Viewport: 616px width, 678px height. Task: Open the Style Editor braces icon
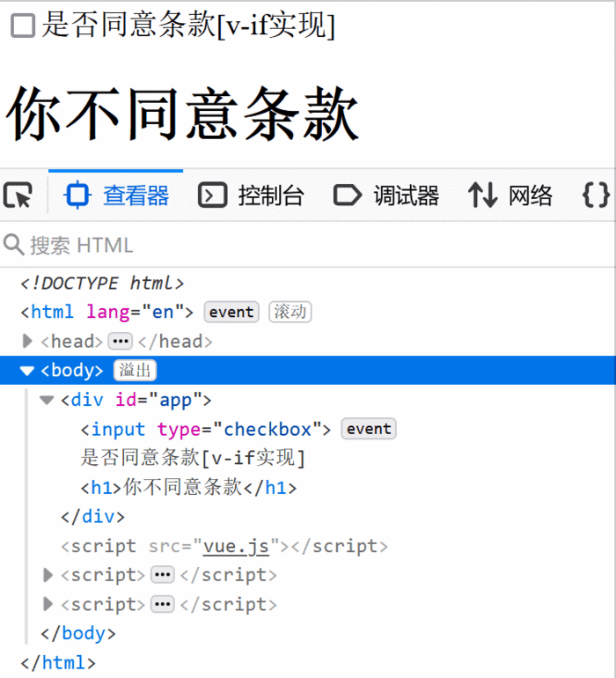[596, 195]
